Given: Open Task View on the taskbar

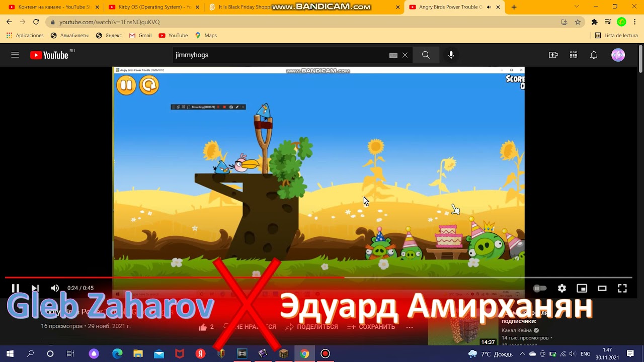Looking at the screenshot, I should pos(70,354).
